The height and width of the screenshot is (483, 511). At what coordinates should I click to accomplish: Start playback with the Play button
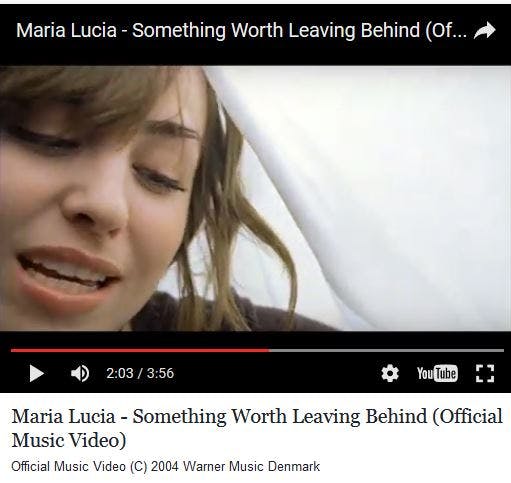coord(37,373)
